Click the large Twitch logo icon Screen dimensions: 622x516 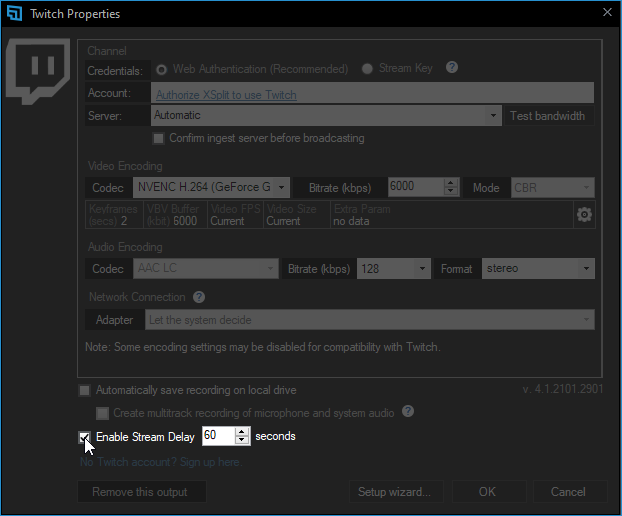coord(38,71)
